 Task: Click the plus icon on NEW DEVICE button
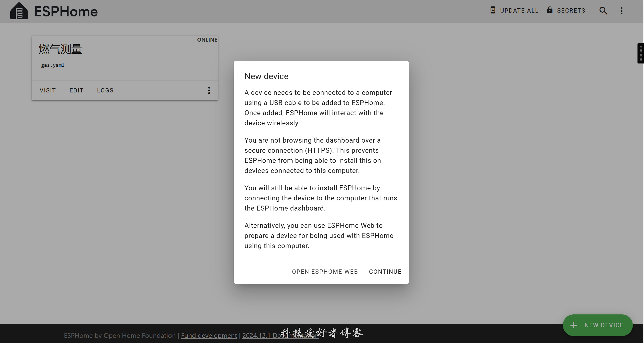573,325
